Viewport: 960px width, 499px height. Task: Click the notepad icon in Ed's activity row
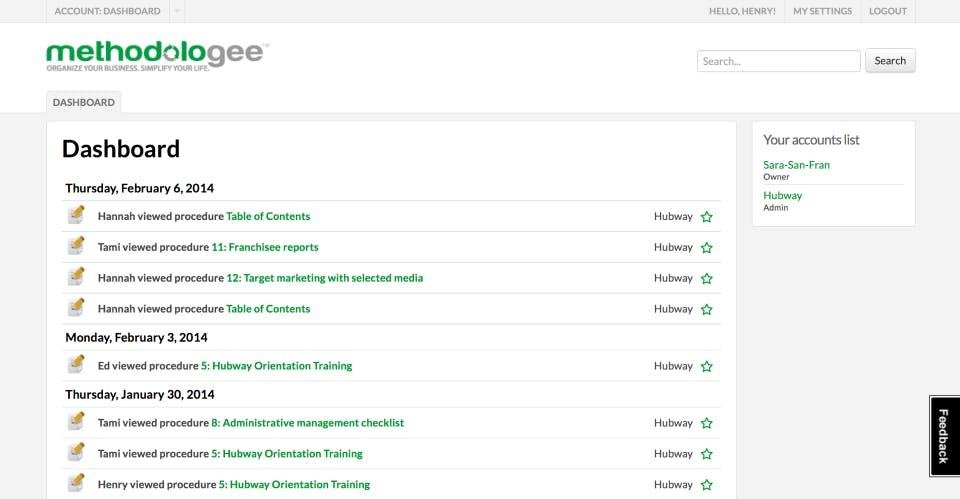76,364
